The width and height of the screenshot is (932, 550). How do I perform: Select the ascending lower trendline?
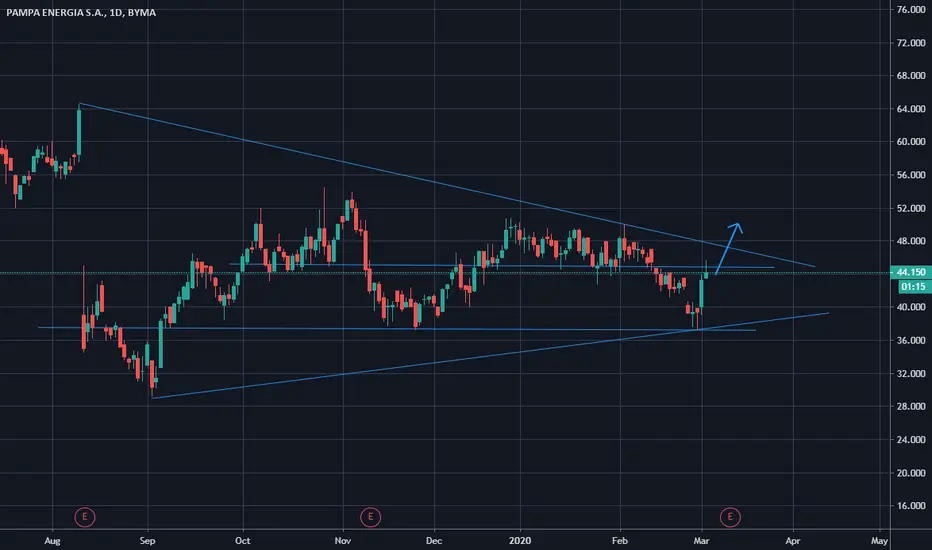[490, 356]
